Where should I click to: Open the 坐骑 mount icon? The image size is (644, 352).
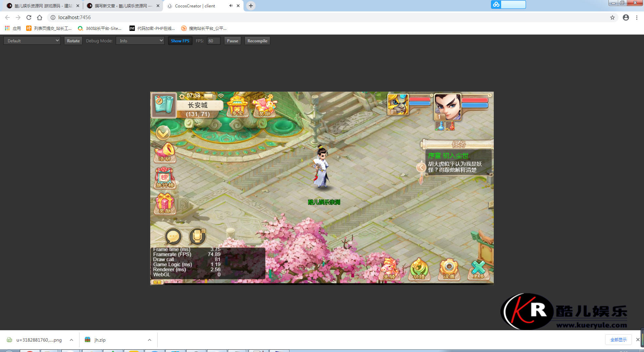tap(390, 269)
